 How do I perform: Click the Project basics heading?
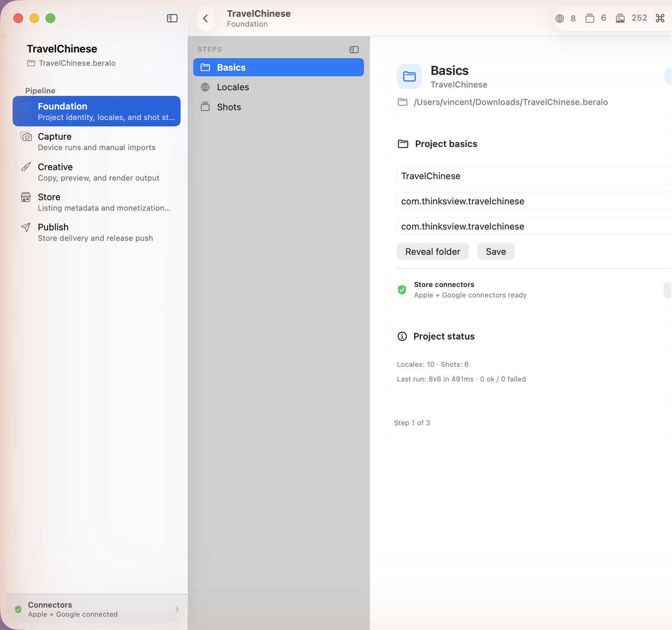coord(446,144)
